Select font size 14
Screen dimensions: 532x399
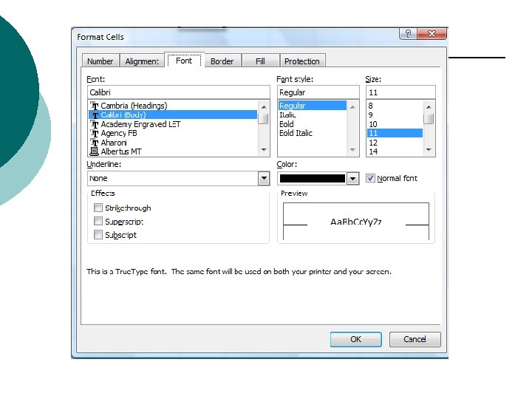click(x=395, y=151)
